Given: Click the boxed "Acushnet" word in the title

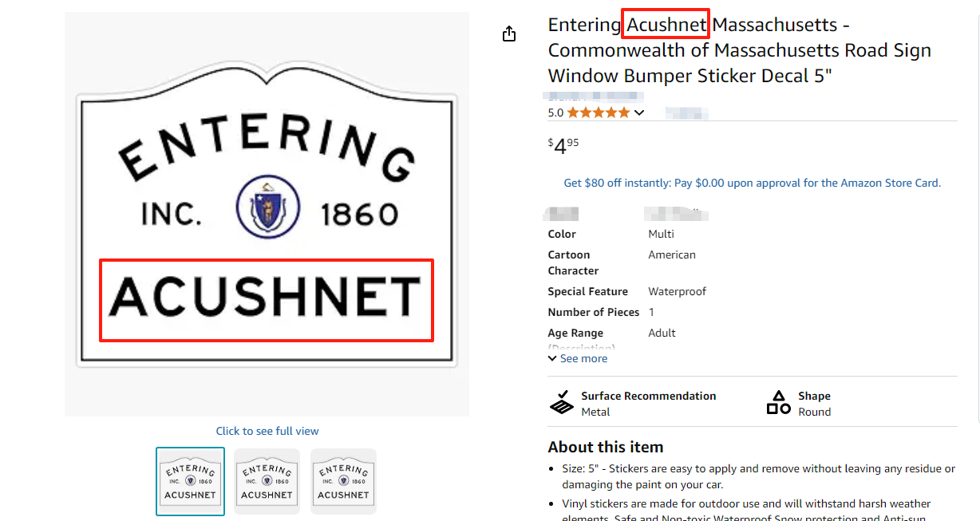Looking at the screenshot, I should coord(666,26).
